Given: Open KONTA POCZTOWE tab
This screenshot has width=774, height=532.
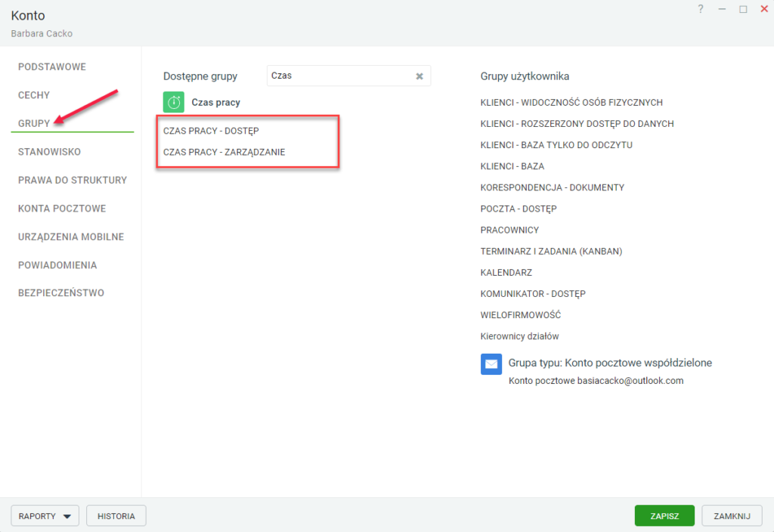Looking at the screenshot, I should point(62,209).
